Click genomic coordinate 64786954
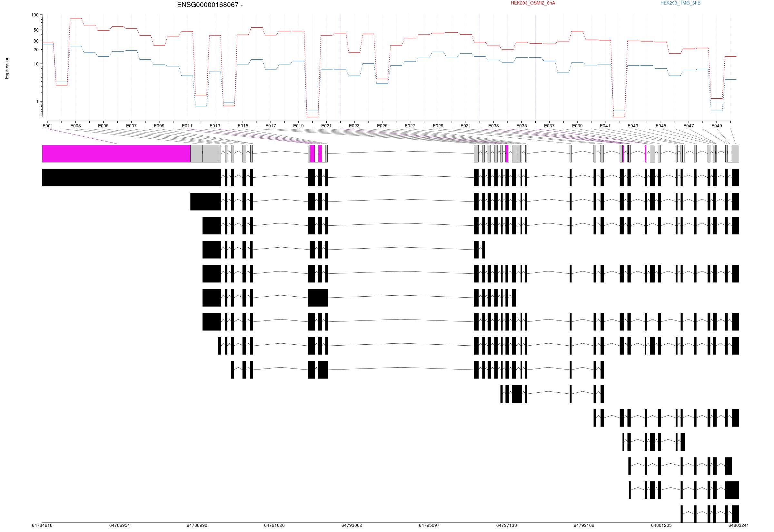774x532 pixels. click(119, 525)
